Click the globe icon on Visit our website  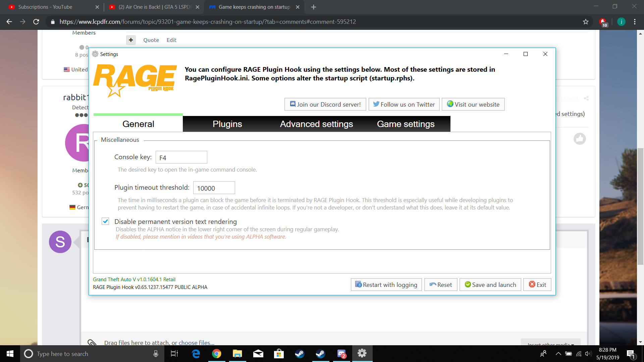pyautogui.click(x=450, y=104)
